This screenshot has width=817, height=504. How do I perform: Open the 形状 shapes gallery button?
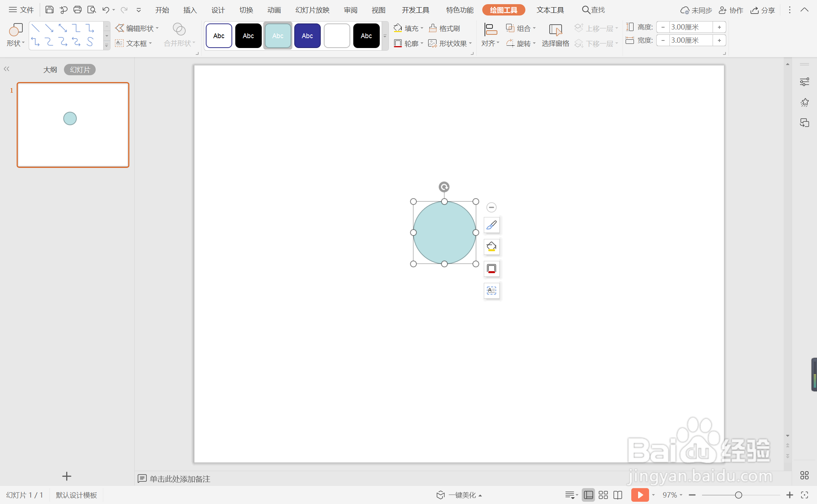[16, 35]
